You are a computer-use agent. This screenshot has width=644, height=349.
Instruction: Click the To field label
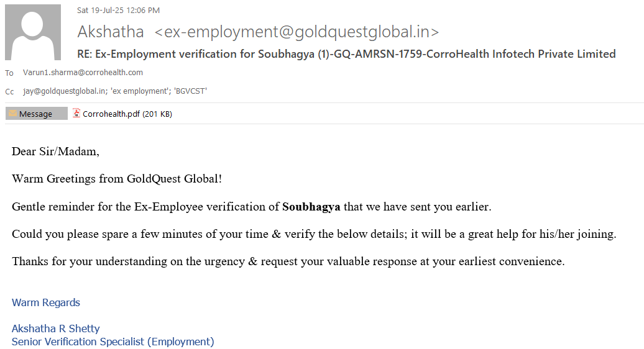point(9,73)
